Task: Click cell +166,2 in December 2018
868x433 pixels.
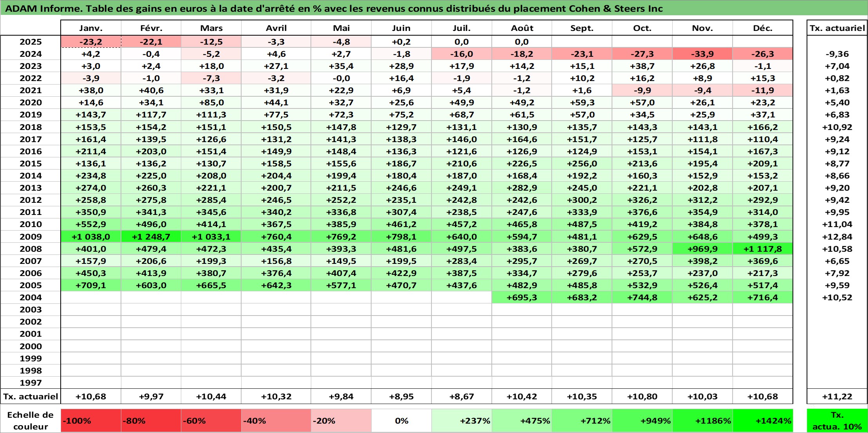Action: pos(763,127)
